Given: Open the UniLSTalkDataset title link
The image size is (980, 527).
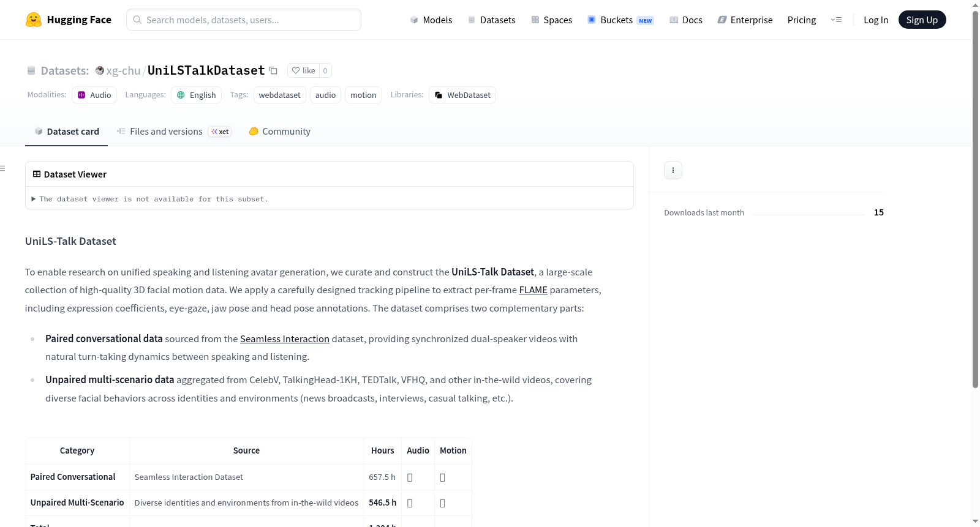Looking at the screenshot, I should (x=206, y=70).
